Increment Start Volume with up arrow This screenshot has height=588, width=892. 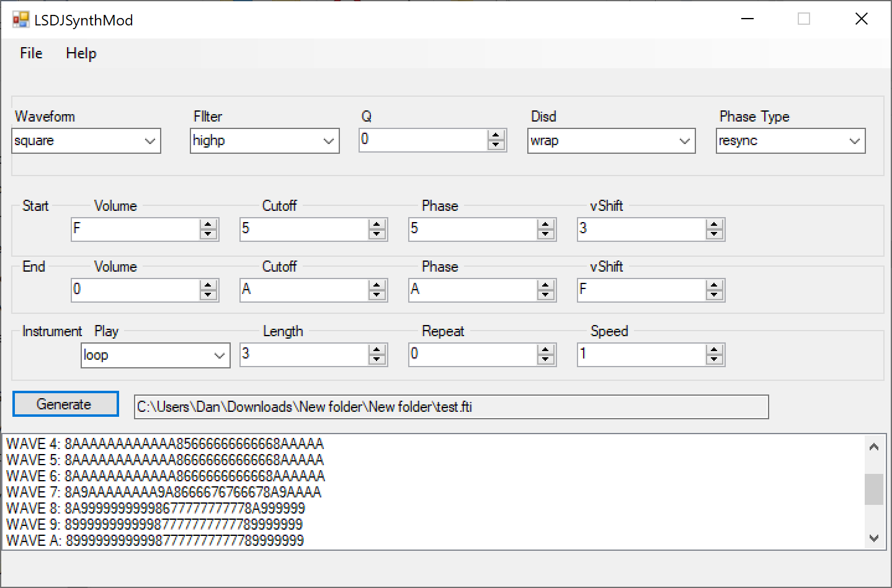[208, 225]
